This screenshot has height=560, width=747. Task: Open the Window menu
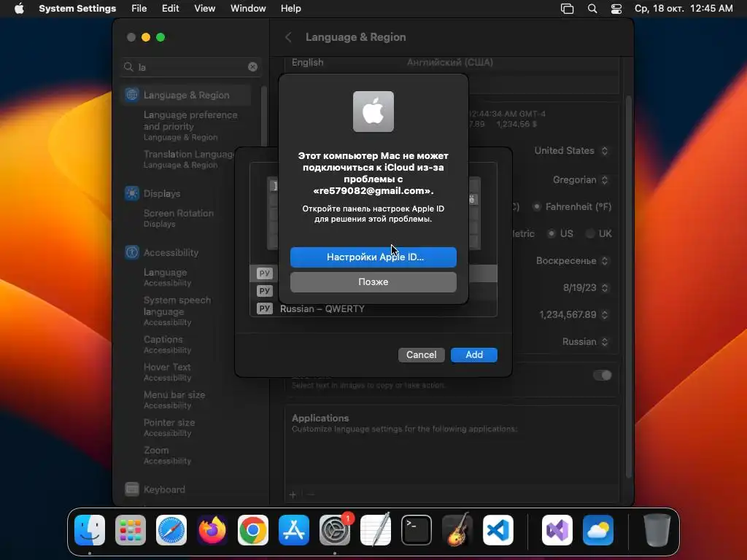248,9
